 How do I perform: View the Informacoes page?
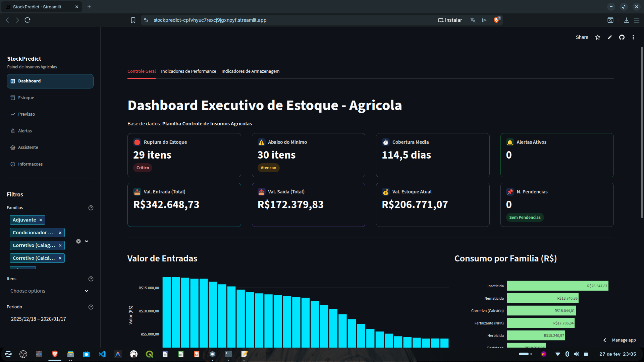point(30,164)
